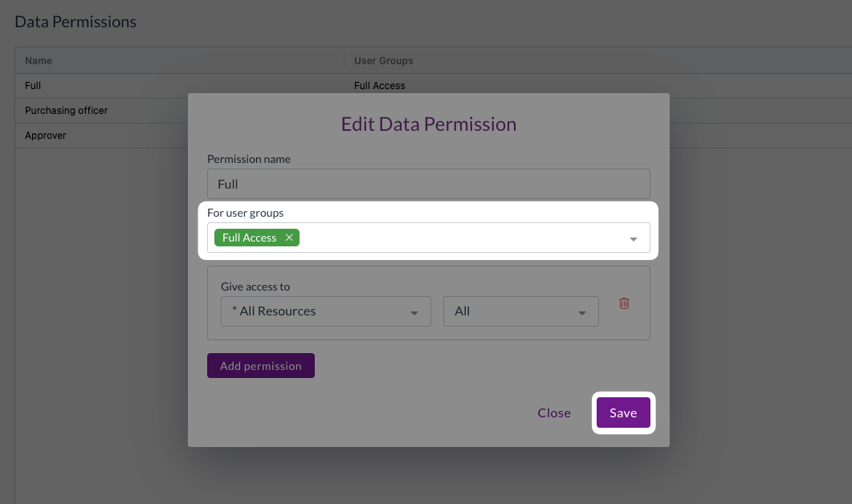Click the Full Access cell in table
This screenshot has width=852, height=504.
pyautogui.click(x=379, y=85)
